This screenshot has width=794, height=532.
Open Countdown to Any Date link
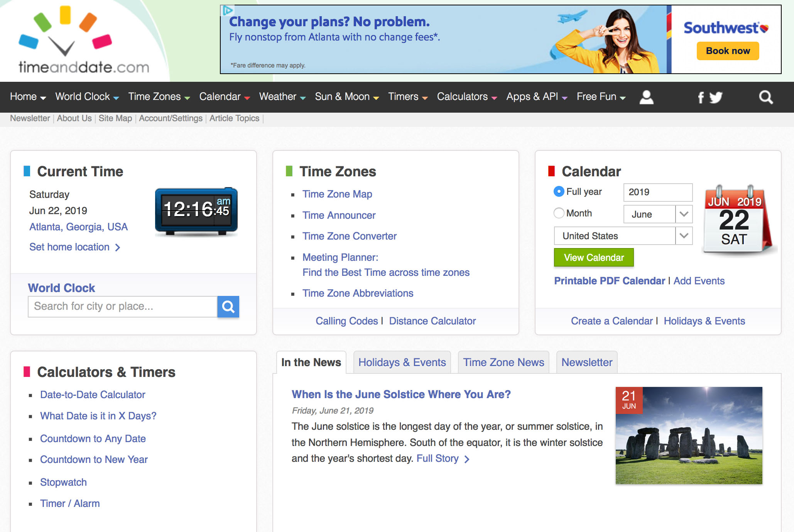93,439
